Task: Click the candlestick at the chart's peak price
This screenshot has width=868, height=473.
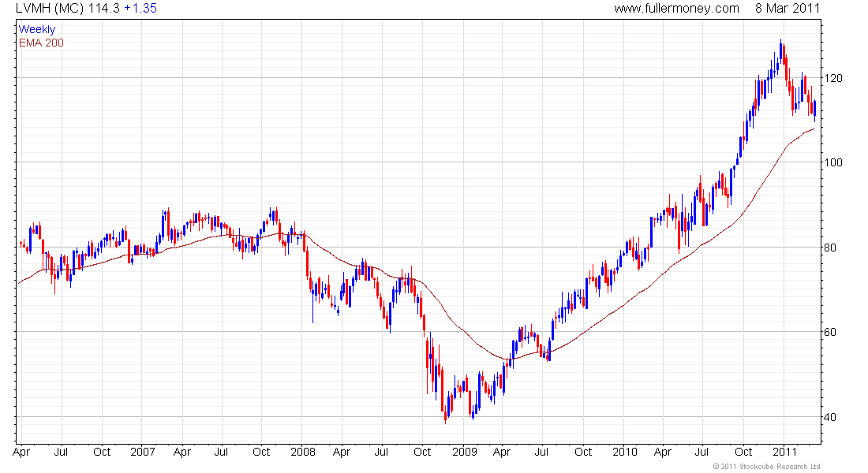Action: 781,51
